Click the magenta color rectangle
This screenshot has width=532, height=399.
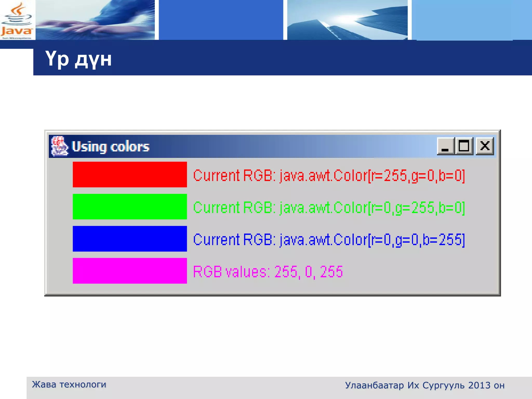tap(130, 271)
